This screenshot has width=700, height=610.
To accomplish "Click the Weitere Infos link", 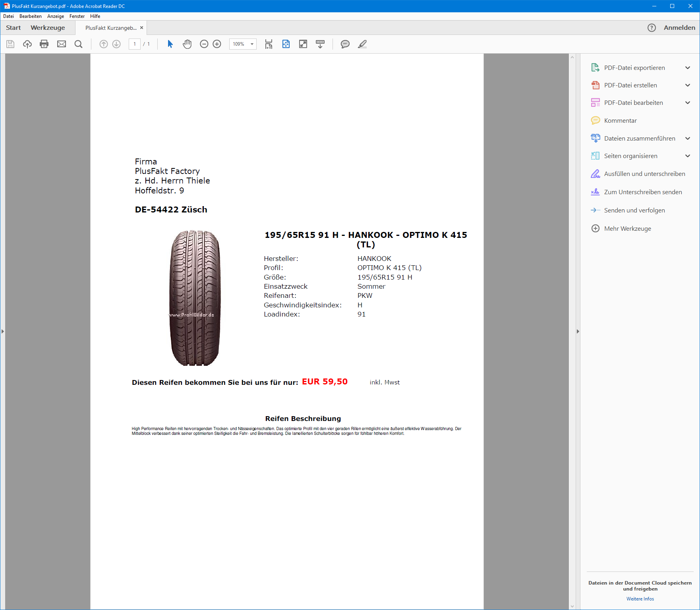I will point(640,599).
